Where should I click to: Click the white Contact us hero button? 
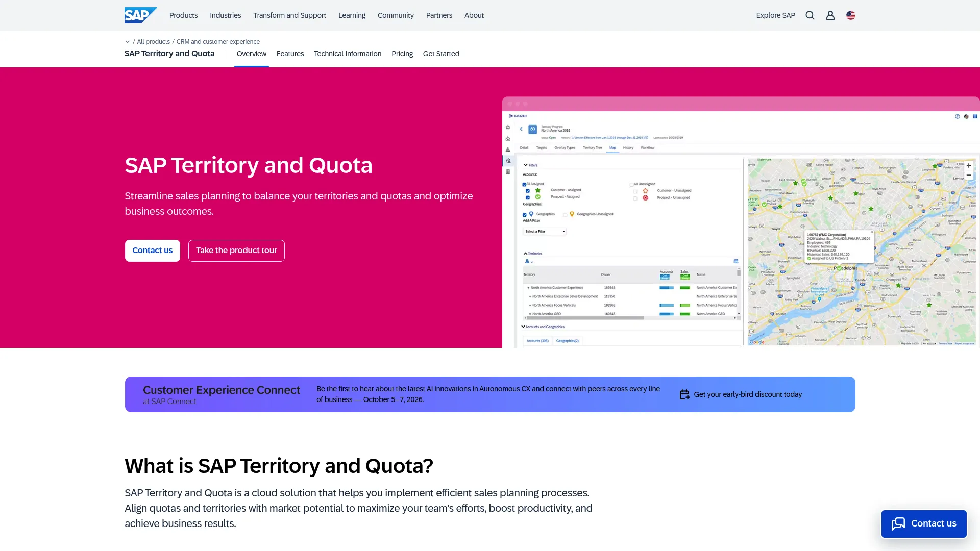pos(152,251)
